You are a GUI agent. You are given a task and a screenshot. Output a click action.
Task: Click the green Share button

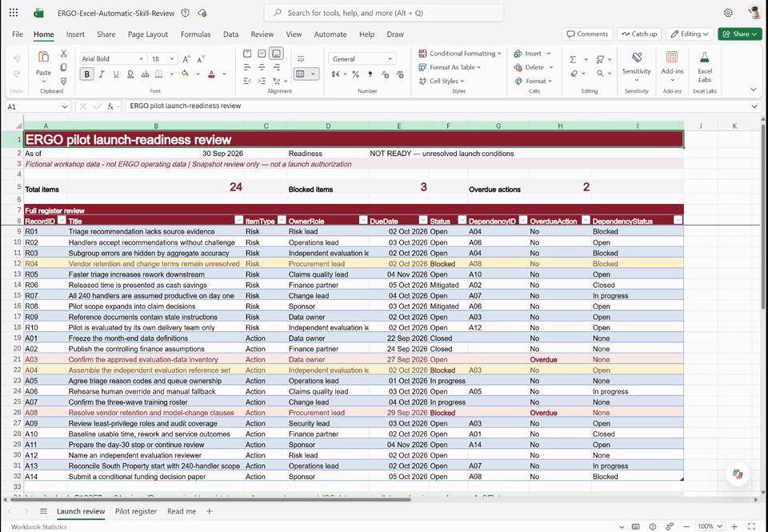[739, 34]
